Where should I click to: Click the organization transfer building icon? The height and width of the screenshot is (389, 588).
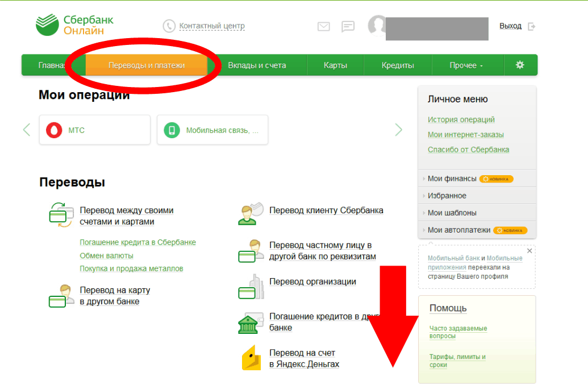[251, 287]
